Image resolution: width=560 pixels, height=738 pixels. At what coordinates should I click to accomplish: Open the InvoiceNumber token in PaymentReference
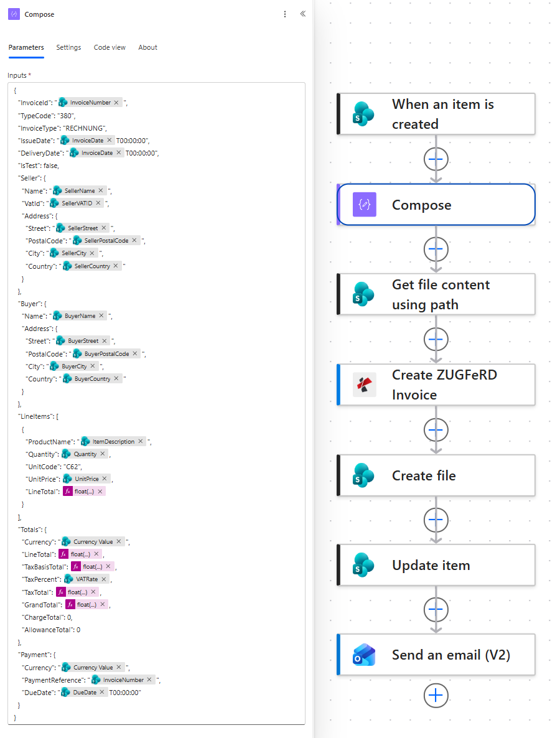[x=123, y=680]
